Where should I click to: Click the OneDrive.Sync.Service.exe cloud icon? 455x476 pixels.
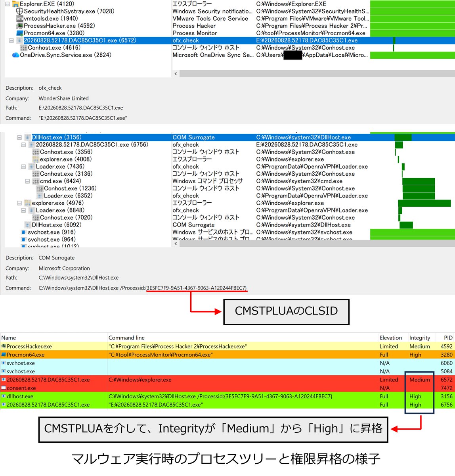[15, 55]
